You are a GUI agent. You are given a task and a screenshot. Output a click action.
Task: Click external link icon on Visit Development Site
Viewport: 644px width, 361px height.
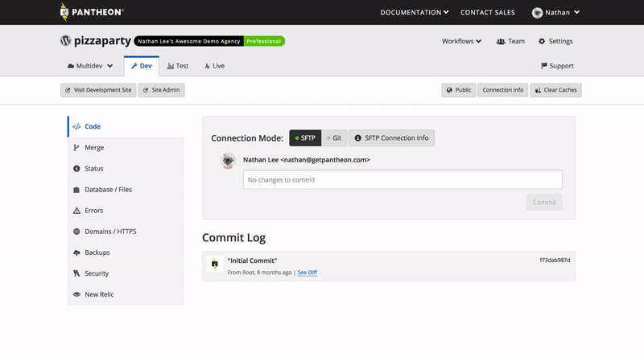(x=68, y=90)
